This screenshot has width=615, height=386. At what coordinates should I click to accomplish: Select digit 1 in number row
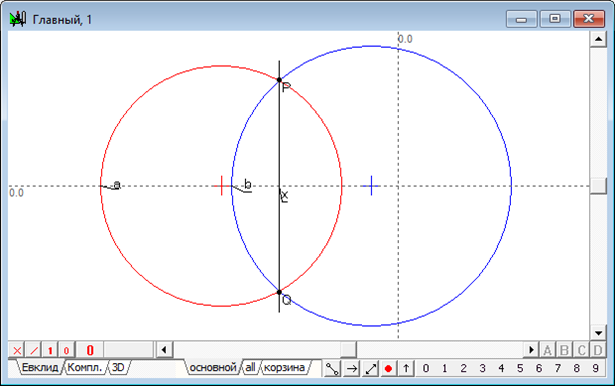[444, 368]
